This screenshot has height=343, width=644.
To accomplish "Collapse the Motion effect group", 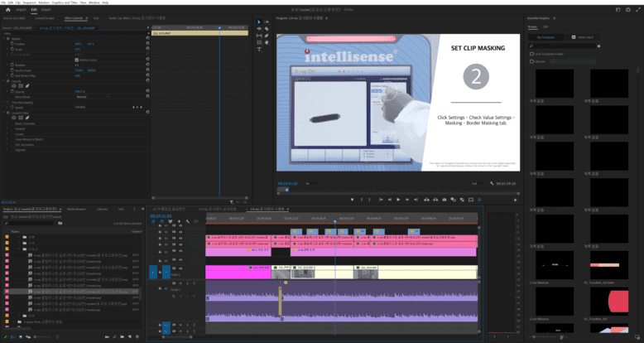I will click(x=3, y=38).
